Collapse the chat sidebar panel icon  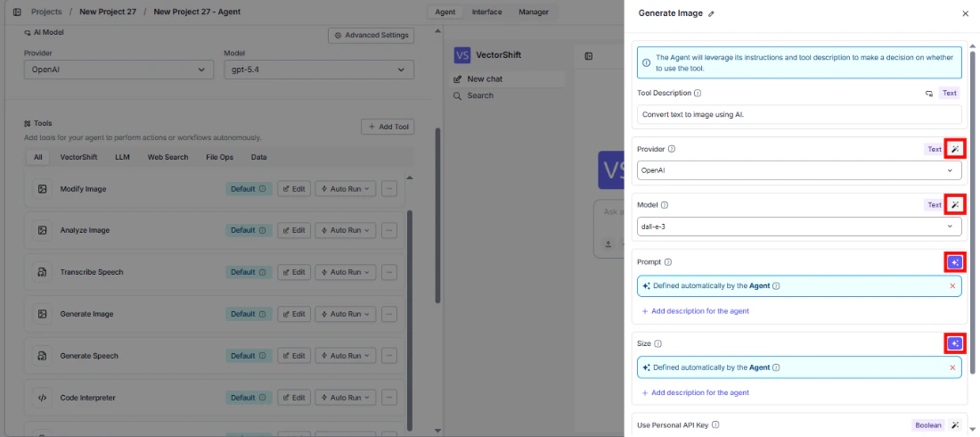tap(588, 56)
